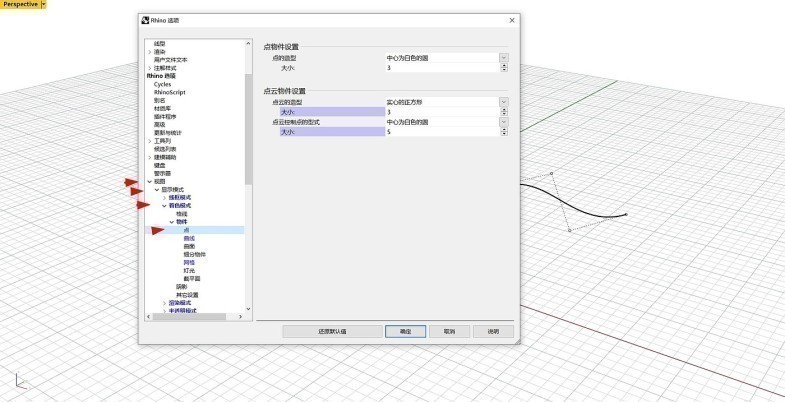The width and height of the screenshot is (785, 402).
Task: Increase 点的造型 大小 with stepper up arrow
Action: 504,66
